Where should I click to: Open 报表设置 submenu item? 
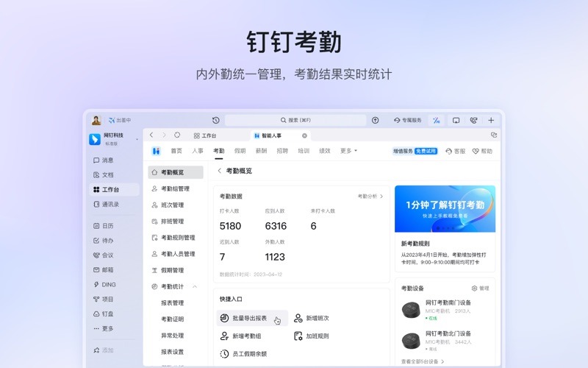coord(173,352)
